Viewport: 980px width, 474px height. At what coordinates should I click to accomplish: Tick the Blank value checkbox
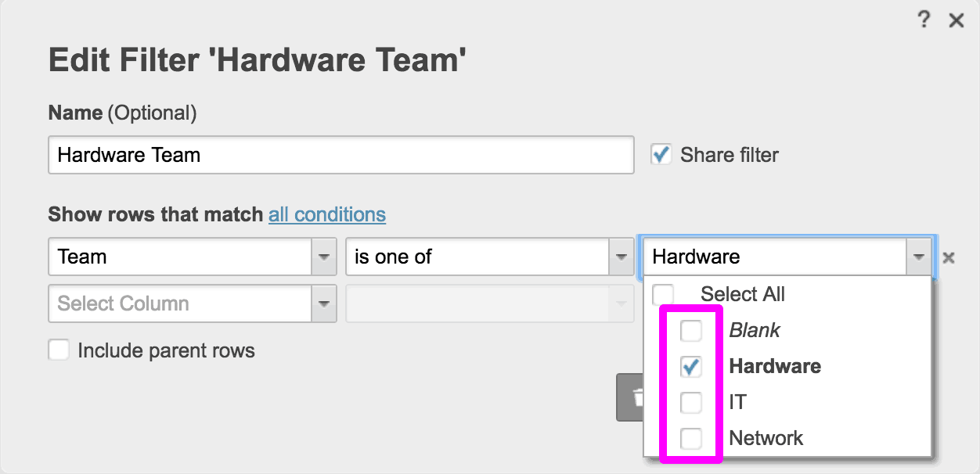[x=691, y=331]
